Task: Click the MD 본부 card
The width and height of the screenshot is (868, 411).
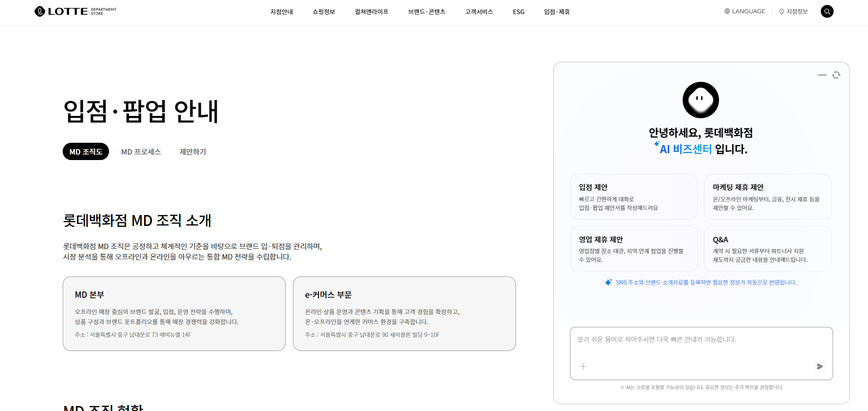Action: click(174, 314)
